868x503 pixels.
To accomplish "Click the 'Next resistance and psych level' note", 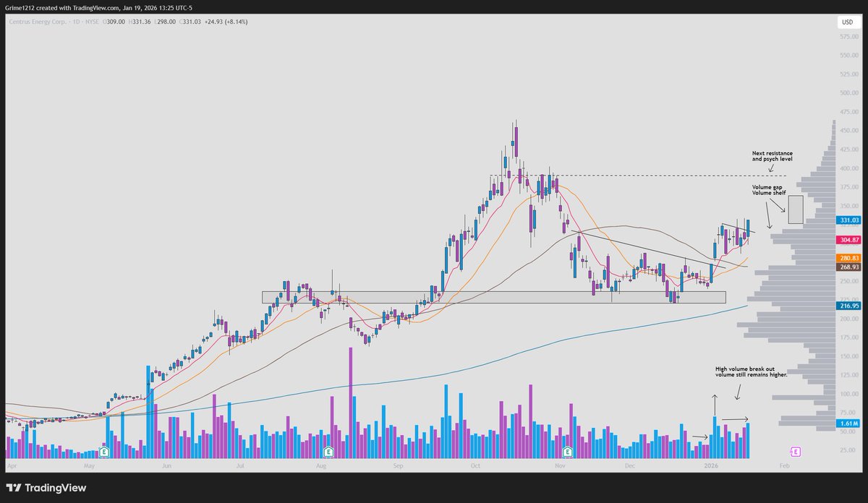I will [x=773, y=156].
